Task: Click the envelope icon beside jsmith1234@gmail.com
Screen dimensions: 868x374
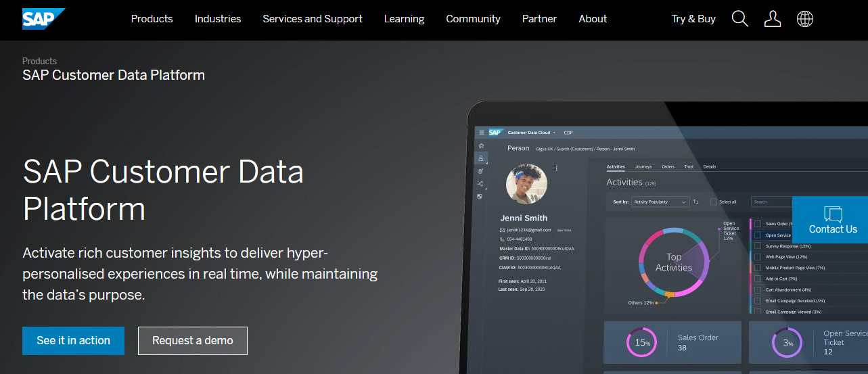Action: pyautogui.click(x=502, y=230)
